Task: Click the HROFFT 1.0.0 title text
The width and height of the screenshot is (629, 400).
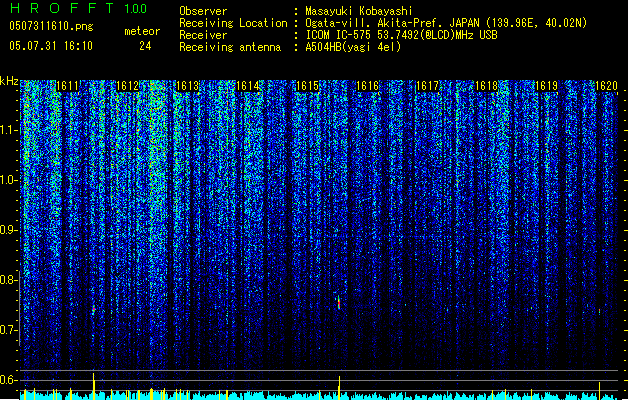Action: (x=79, y=8)
